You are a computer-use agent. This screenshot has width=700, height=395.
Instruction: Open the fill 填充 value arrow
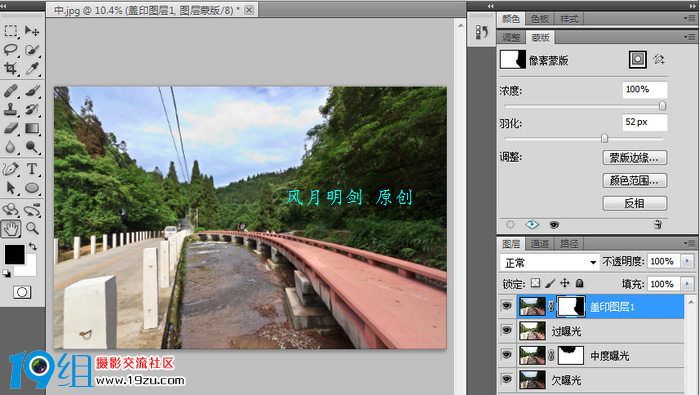[687, 284]
